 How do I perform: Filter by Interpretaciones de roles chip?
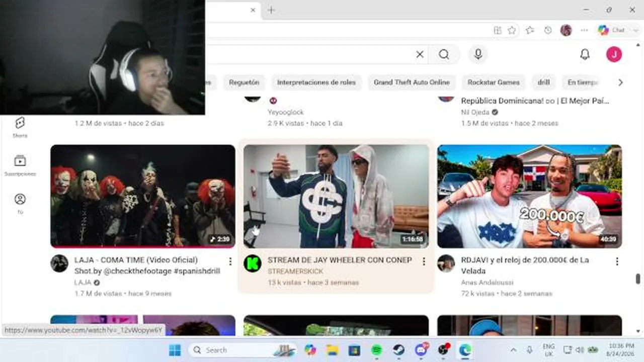[x=316, y=82]
